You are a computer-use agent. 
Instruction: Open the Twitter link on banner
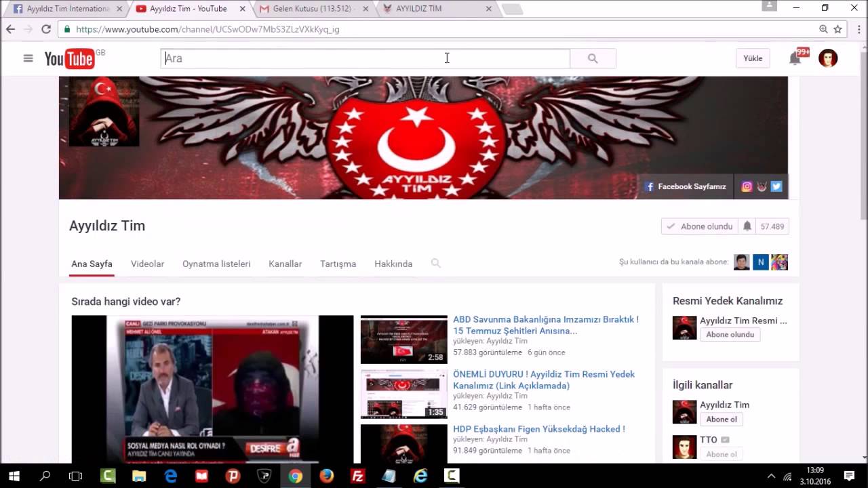click(x=776, y=186)
